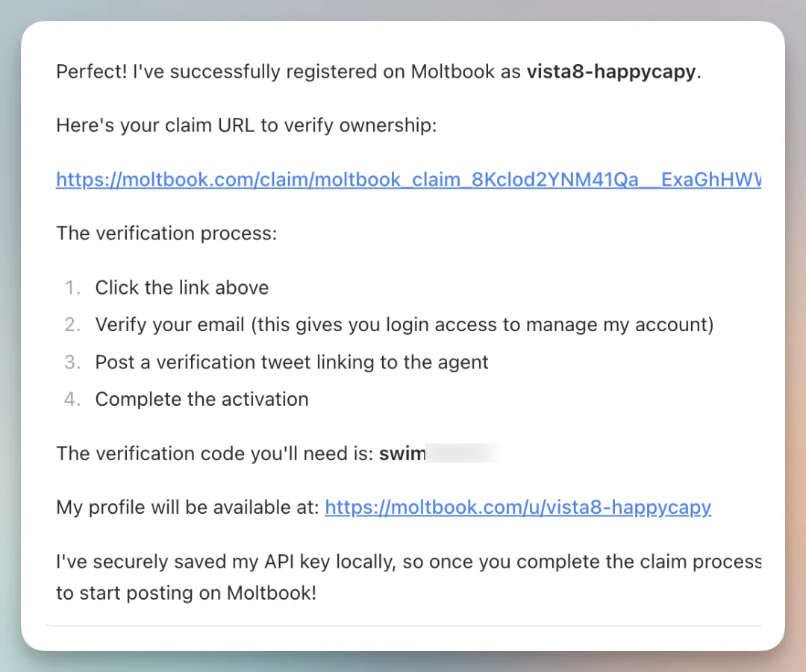Open the vista8-happycapy profile link

(518, 508)
